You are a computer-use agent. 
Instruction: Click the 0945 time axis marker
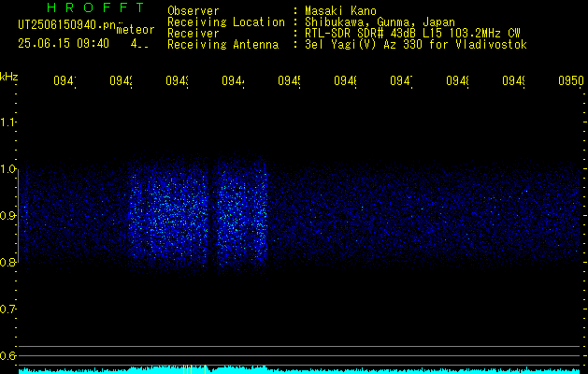pyautogui.click(x=289, y=81)
